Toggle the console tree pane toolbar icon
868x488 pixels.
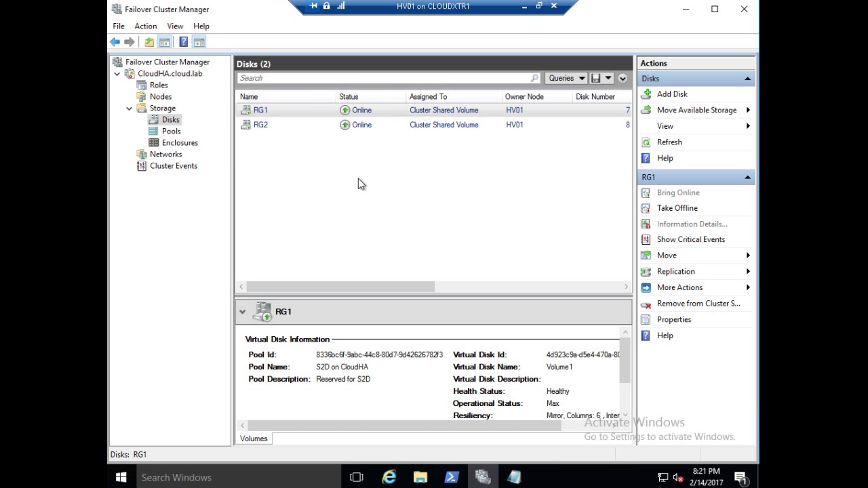click(164, 42)
